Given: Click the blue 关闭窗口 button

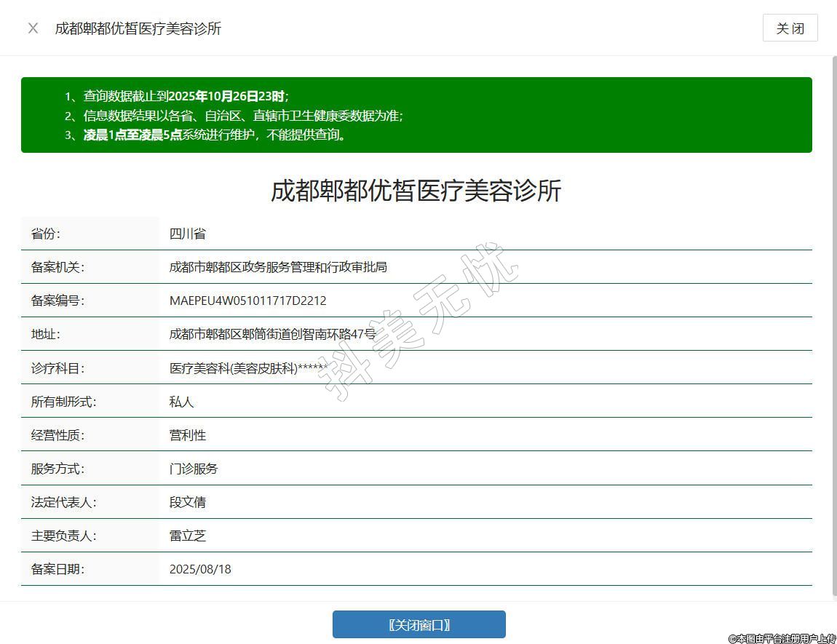Looking at the screenshot, I should (x=418, y=624).
